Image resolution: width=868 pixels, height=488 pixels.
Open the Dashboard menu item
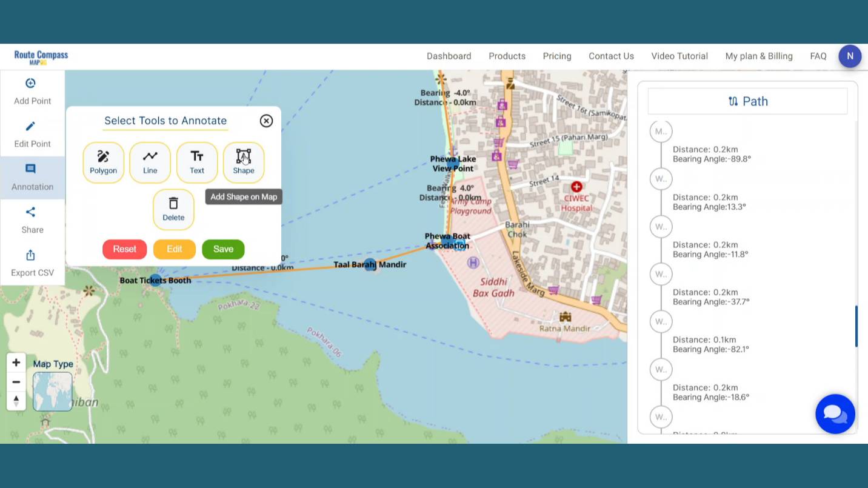point(449,56)
